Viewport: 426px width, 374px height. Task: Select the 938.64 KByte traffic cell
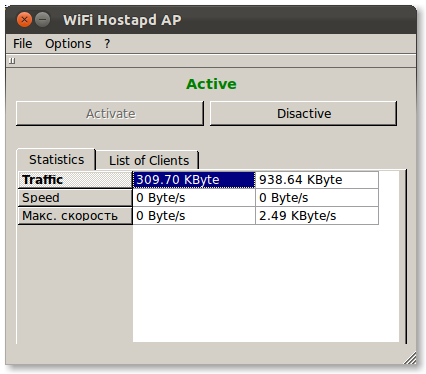[x=317, y=180]
